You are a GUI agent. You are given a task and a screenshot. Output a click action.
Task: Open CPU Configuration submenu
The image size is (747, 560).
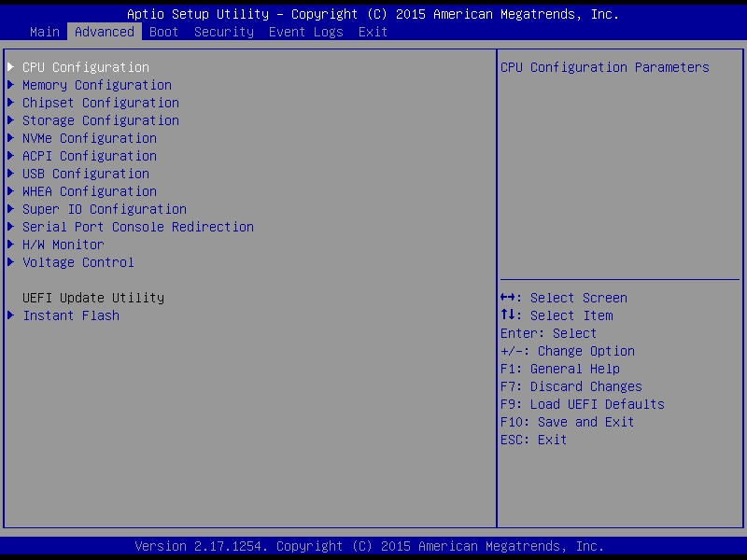86,67
